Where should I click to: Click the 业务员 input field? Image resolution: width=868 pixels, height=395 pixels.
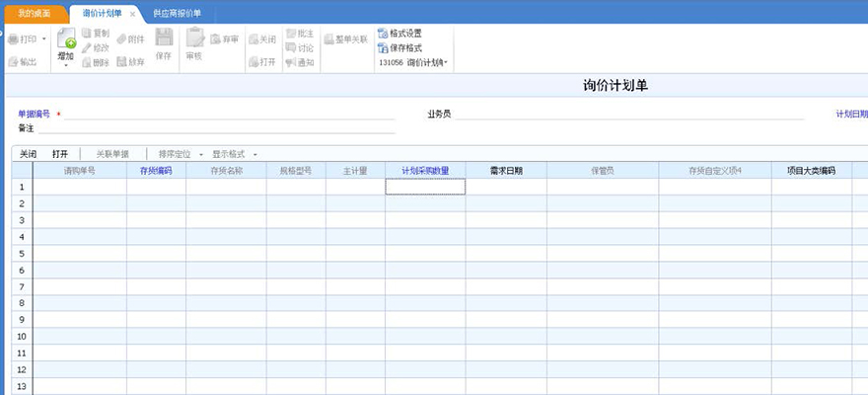pyautogui.click(x=630, y=115)
